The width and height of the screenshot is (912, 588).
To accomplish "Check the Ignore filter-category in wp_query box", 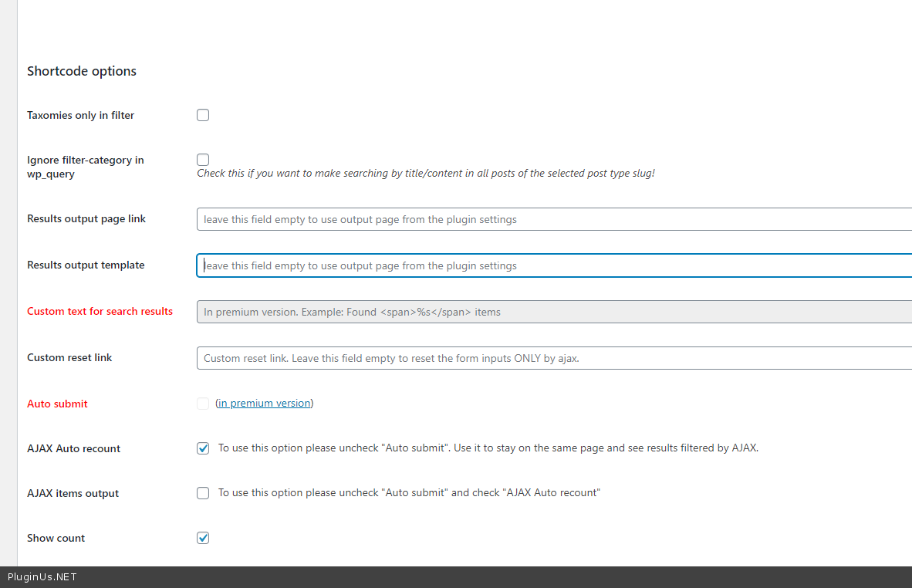I will tap(203, 160).
